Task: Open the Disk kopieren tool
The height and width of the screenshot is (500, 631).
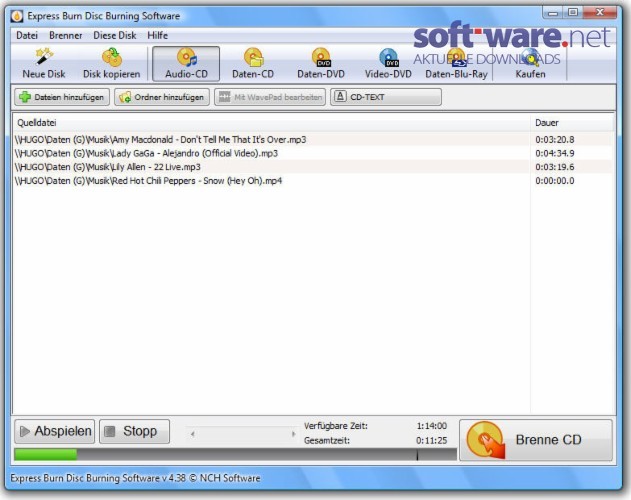Action: pyautogui.click(x=111, y=64)
